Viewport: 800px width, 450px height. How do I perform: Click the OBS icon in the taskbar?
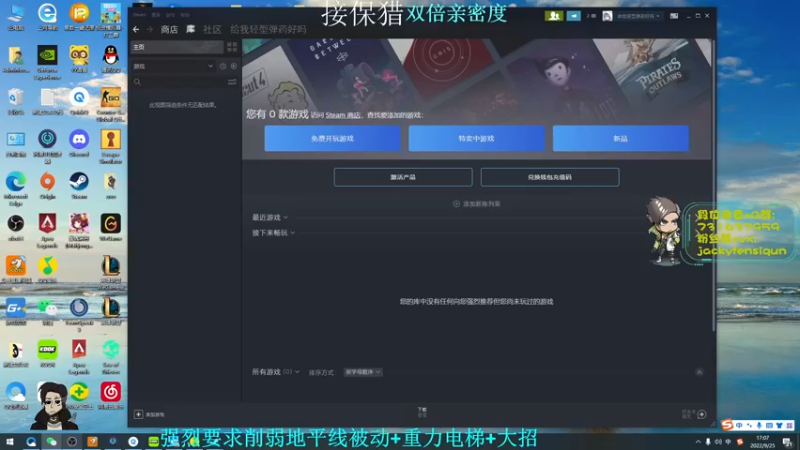[x=72, y=441]
